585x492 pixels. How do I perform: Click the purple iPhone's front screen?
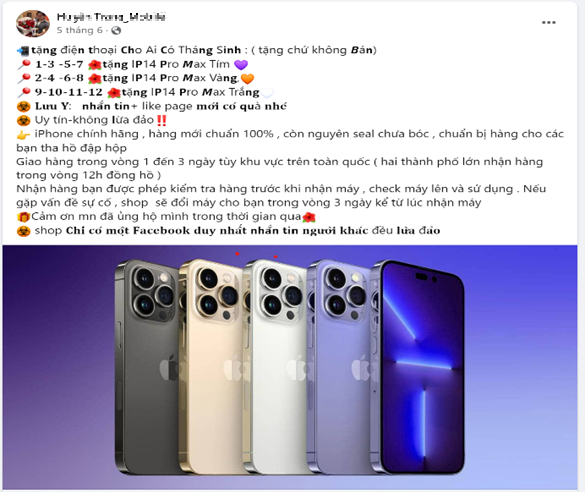pyautogui.click(x=420, y=367)
